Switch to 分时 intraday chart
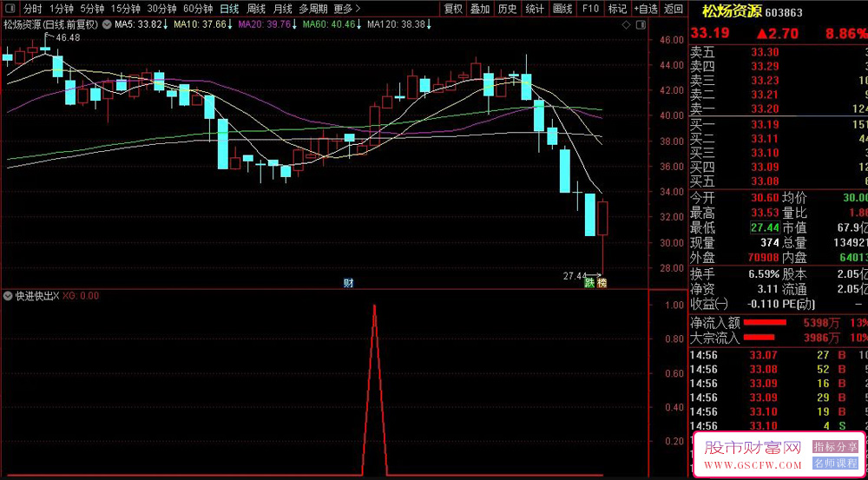This screenshot has width=868, height=480. 33,9
